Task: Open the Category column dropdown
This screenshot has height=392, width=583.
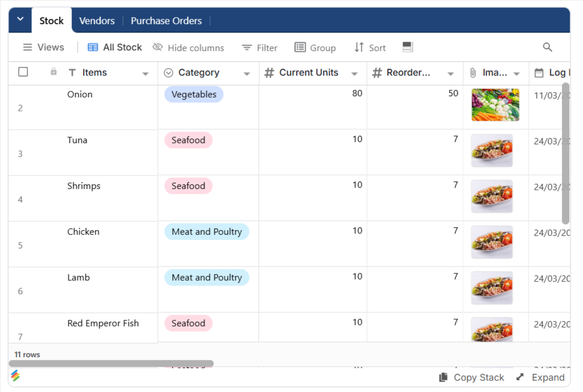Action: [x=246, y=74]
